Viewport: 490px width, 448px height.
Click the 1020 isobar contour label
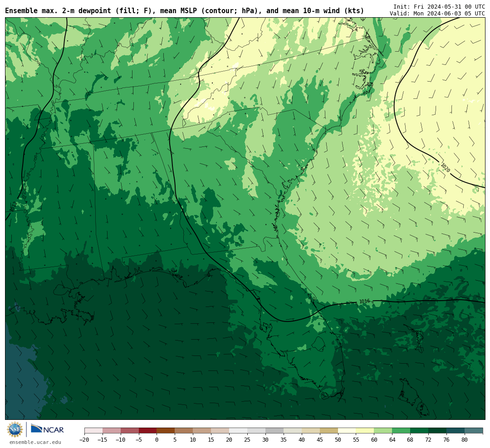tap(446, 167)
